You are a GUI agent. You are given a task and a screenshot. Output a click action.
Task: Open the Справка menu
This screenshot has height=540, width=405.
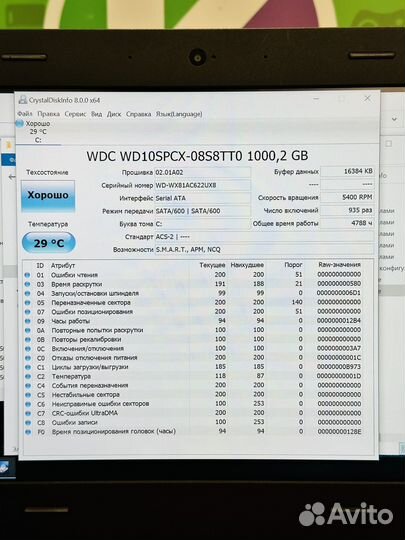click(x=138, y=114)
